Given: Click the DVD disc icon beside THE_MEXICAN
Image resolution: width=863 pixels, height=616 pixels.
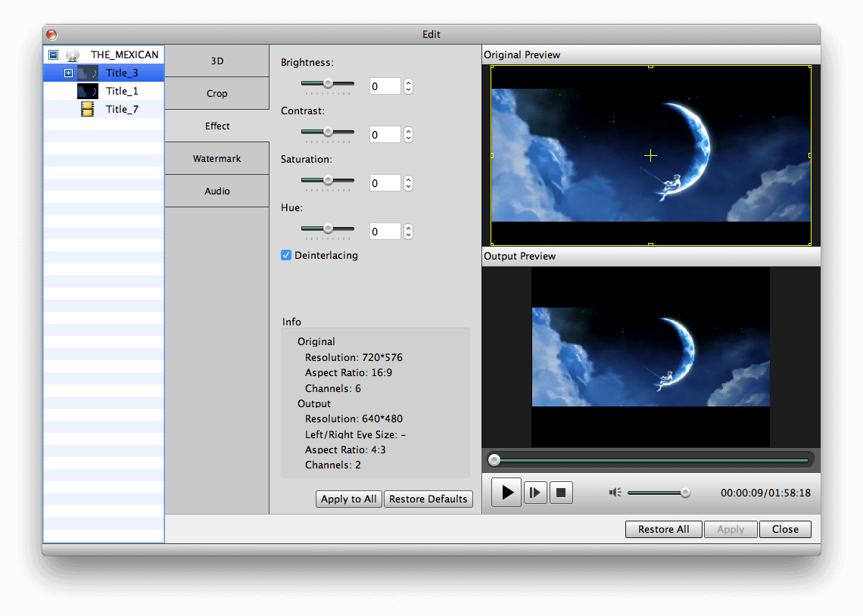Looking at the screenshot, I should (x=72, y=55).
